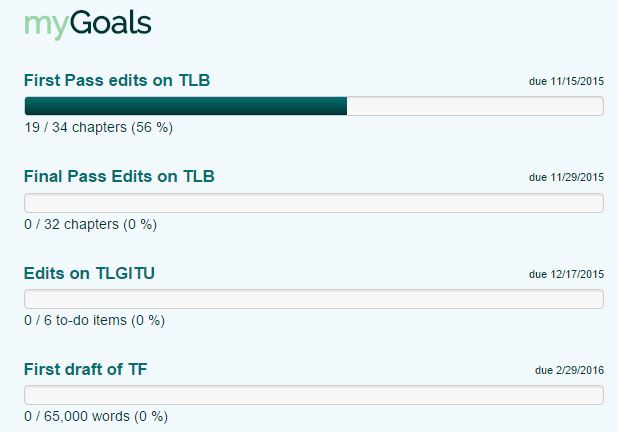
Task: Click the First draft of TF progress bar
Action: point(313,395)
